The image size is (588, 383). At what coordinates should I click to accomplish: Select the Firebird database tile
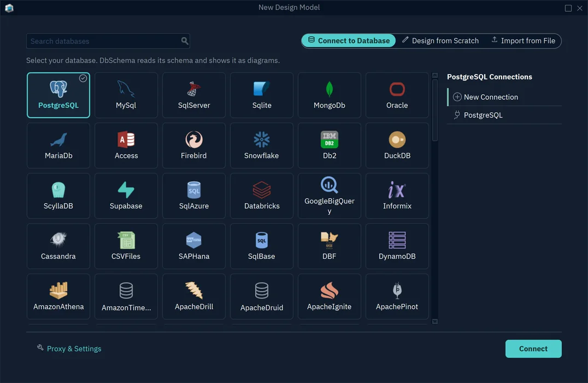click(194, 146)
